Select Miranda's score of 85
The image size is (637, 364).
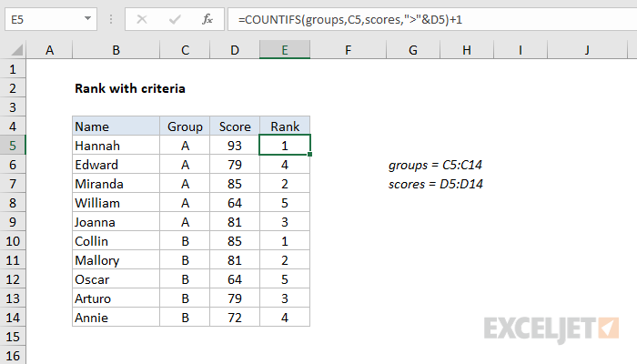pos(235,184)
